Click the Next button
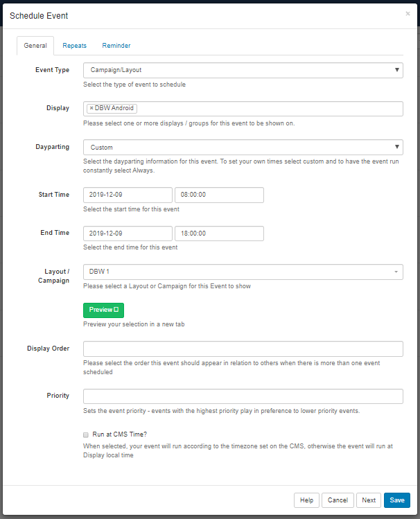The image size is (420, 519). (x=369, y=500)
